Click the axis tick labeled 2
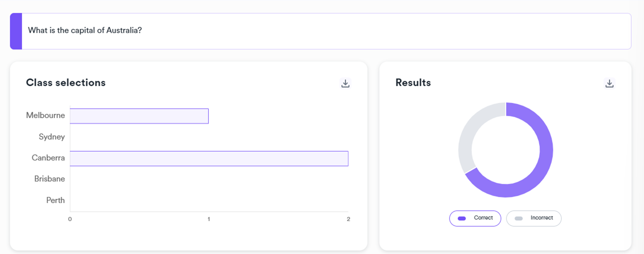Screen dimensions: 644x254 point(348,219)
